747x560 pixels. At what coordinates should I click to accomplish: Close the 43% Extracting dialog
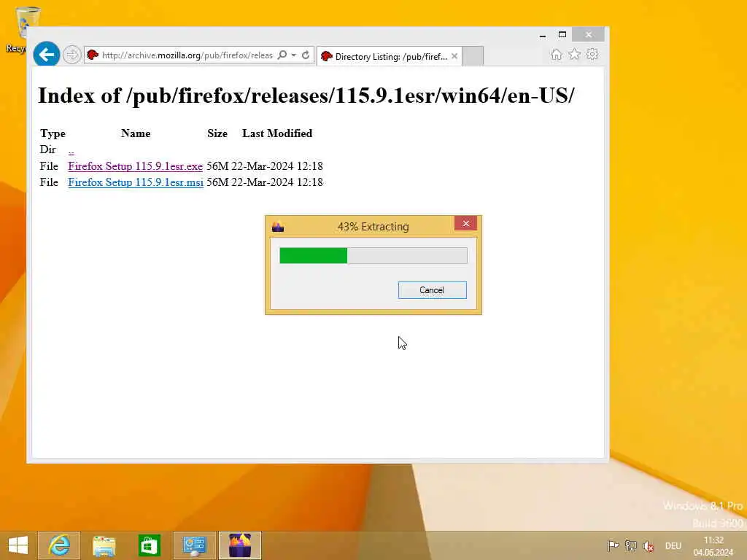click(465, 223)
